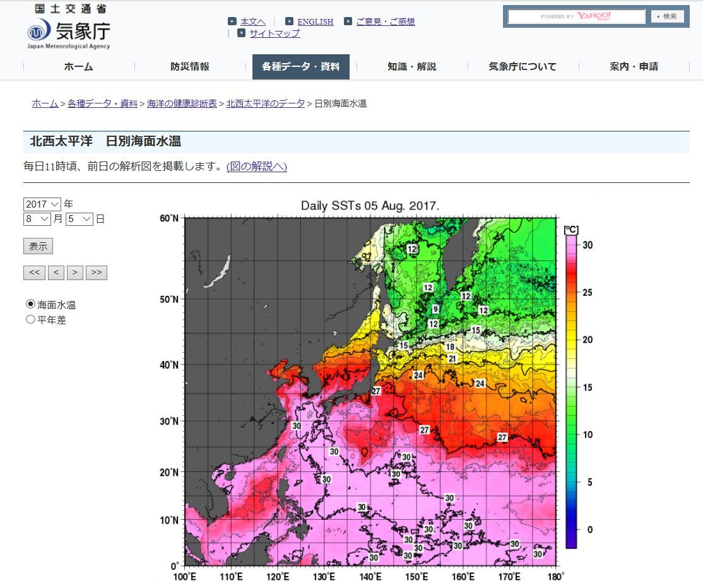Expand the month dropdown showing 8
The image size is (703, 588).
pyautogui.click(x=37, y=219)
